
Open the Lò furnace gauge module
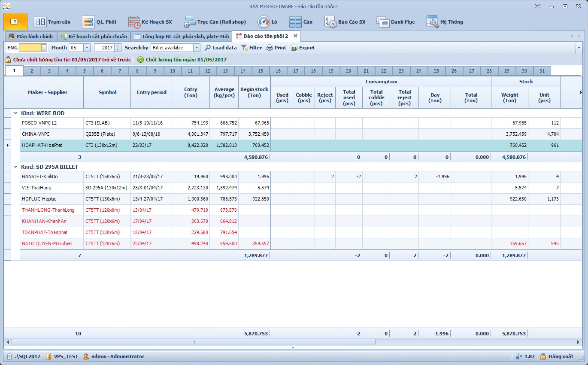click(267, 22)
